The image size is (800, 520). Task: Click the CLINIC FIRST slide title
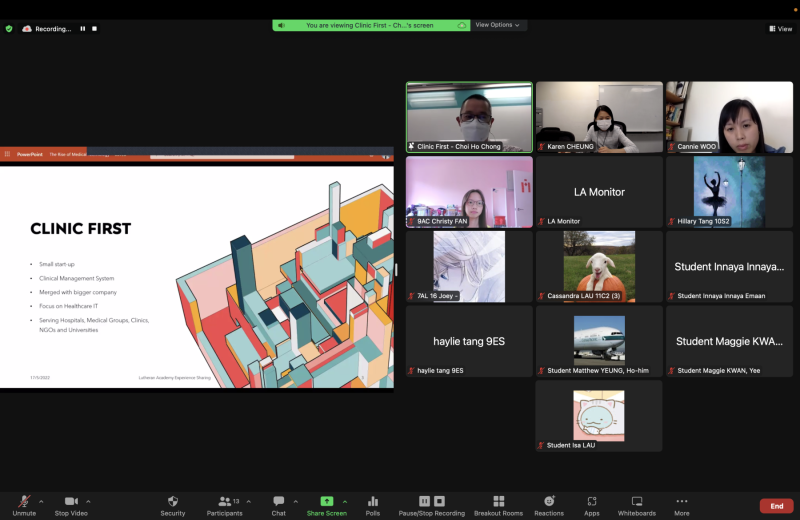(x=81, y=229)
